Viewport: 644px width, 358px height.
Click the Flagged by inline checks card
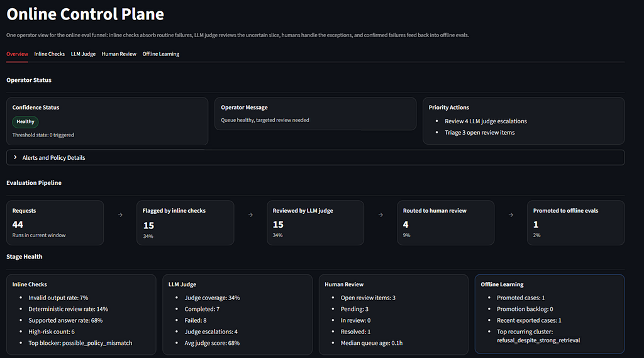point(186,223)
